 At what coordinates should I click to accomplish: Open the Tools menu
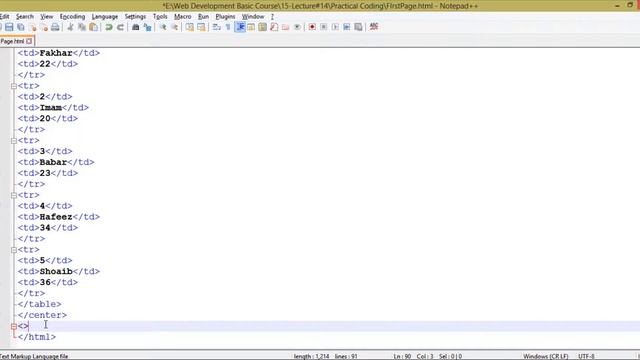[160, 16]
